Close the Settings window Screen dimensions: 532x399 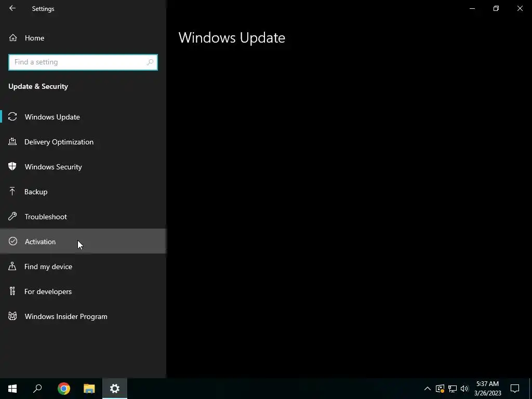520,8
